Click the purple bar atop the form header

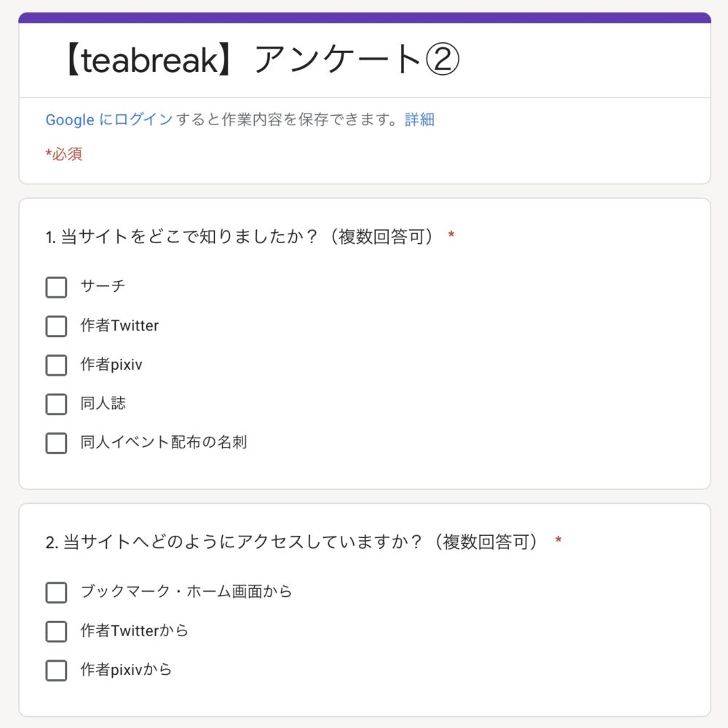(x=364, y=18)
